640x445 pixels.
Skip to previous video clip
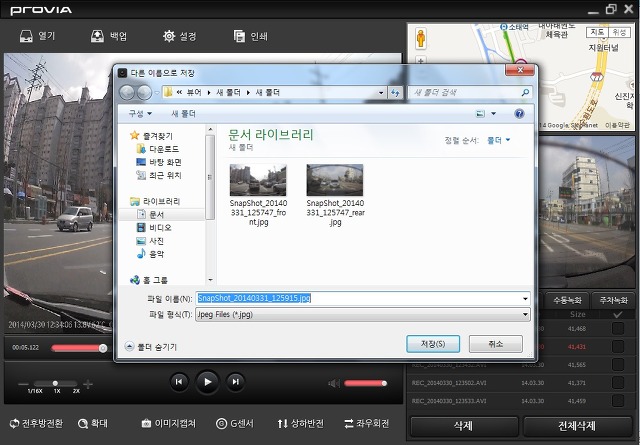click(179, 382)
